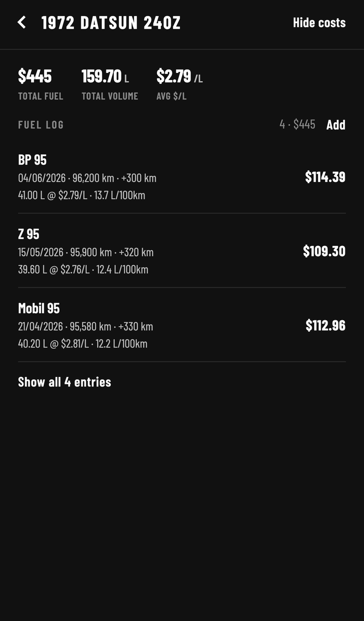Tap the 159.70 L Total Volume stat
The height and width of the screenshot is (621, 364).
point(110,84)
